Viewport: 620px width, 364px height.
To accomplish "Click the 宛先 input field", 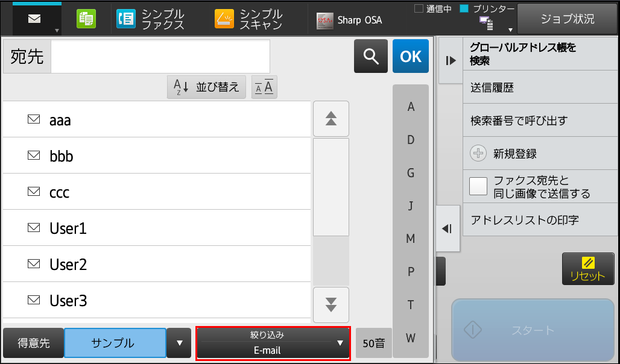I will [160, 56].
